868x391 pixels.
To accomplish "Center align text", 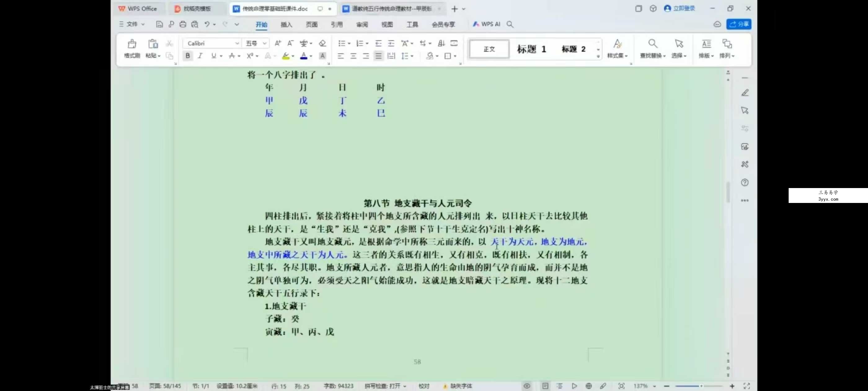I will click(353, 56).
